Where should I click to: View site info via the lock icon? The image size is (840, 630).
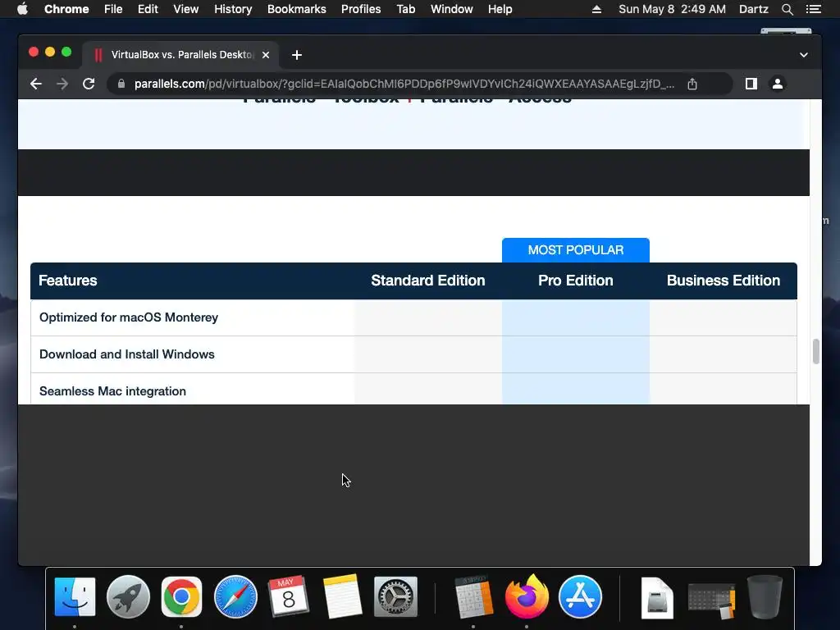[121, 84]
